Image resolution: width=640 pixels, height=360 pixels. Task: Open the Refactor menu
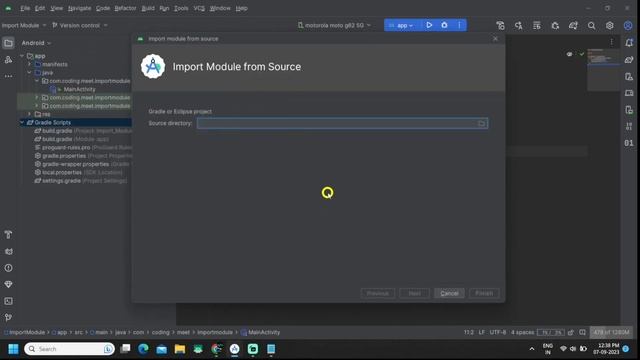click(125, 8)
